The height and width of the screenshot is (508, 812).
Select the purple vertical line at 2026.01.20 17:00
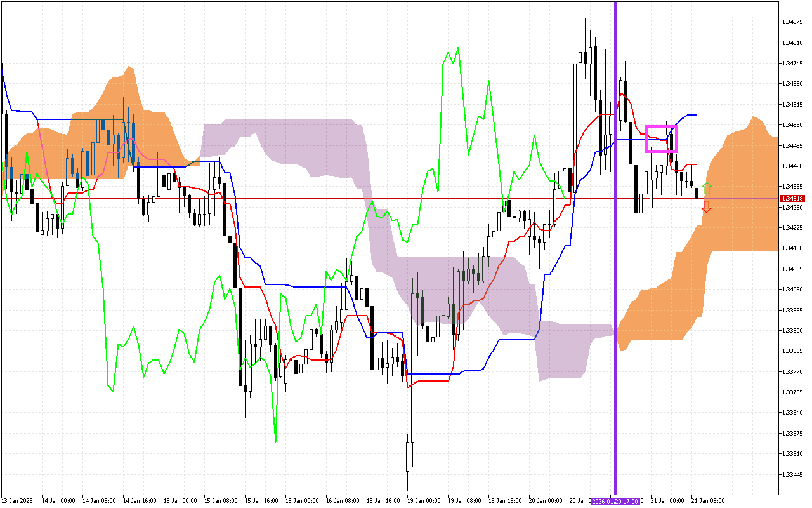pos(615,254)
